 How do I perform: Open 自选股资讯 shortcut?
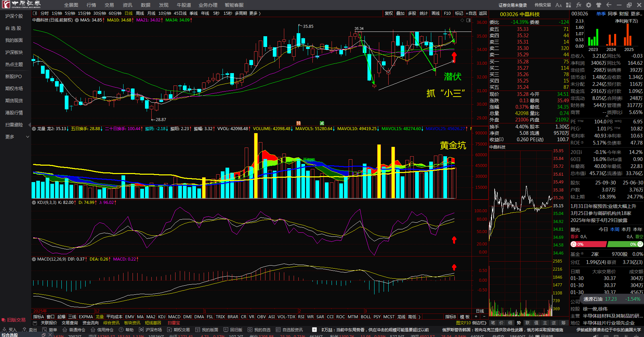(x=289, y=330)
